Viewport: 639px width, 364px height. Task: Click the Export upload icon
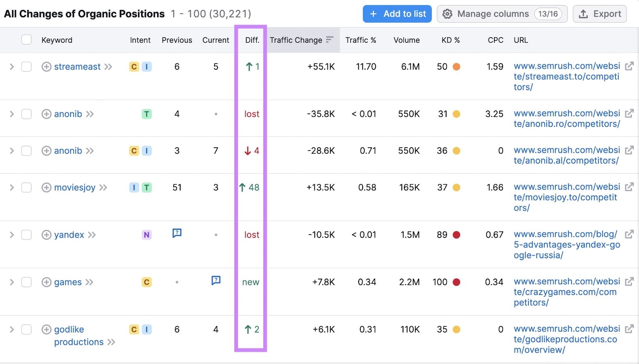click(x=583, y=14)
